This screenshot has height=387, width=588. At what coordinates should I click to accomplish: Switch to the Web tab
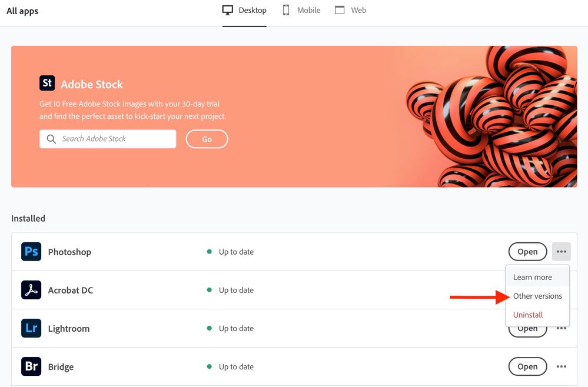pos(350,10)
